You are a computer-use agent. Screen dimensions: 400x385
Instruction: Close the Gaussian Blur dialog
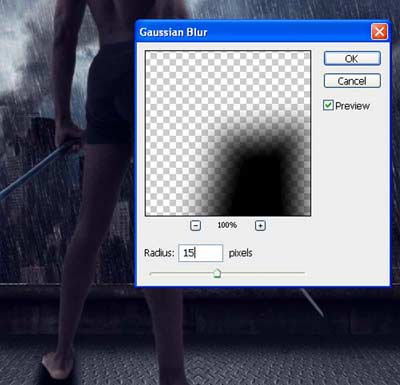379,32
